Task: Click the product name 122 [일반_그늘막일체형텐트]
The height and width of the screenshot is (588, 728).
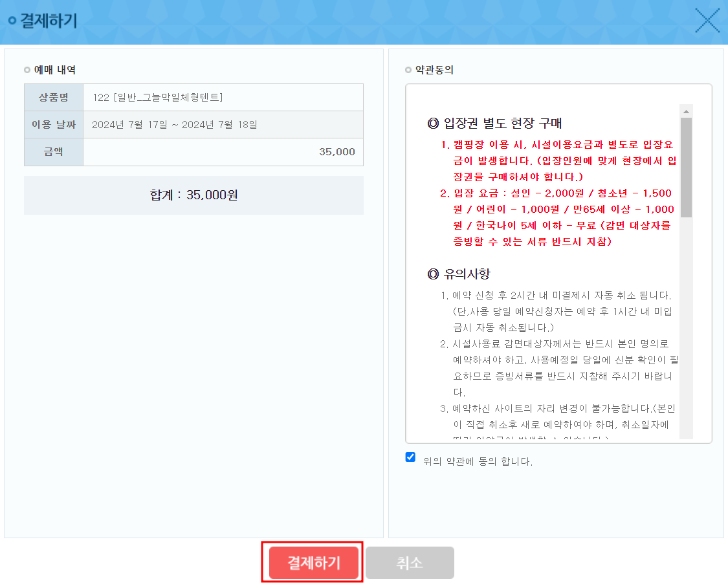Action: pos(157,98)
